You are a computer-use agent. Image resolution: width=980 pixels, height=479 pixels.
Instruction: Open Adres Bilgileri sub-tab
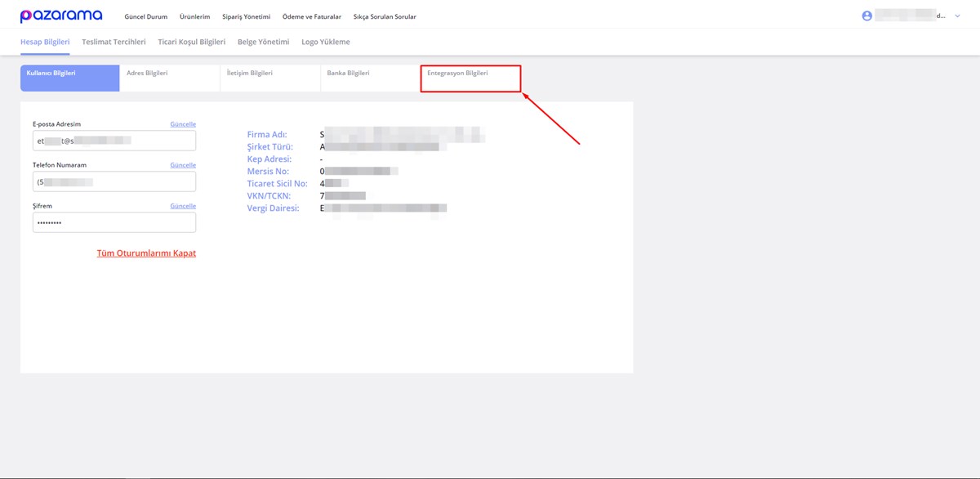170,78
